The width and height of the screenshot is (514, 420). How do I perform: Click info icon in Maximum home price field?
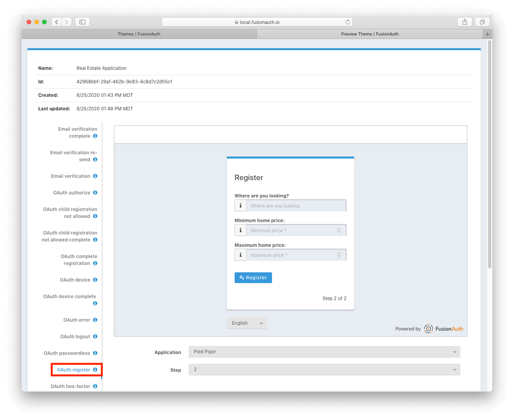click(241, 255)
